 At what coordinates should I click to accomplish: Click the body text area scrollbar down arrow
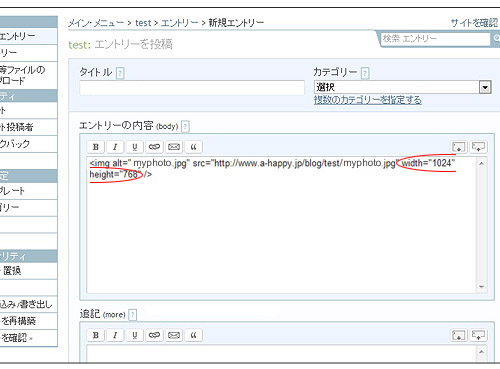[481, 287]
